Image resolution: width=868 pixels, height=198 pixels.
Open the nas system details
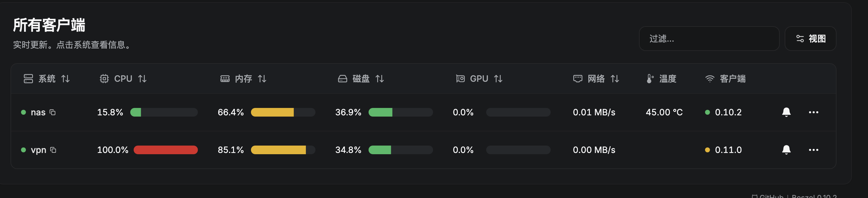[x=38, y=112]
